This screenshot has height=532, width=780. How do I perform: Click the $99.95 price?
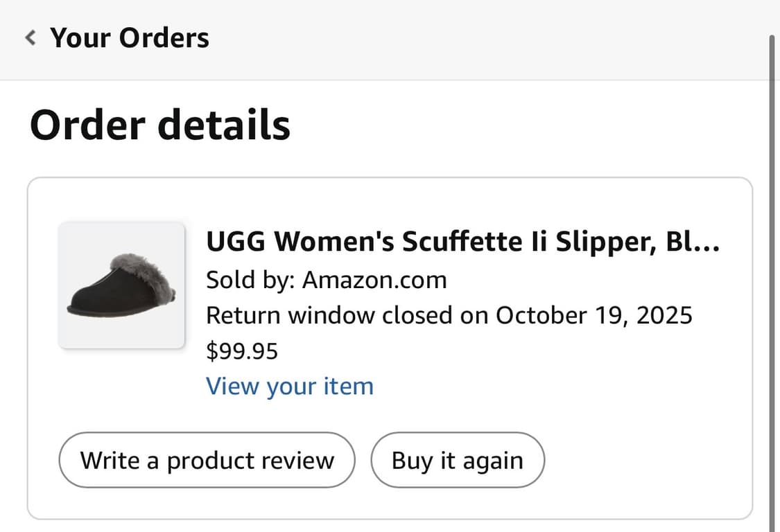click(x=242, y=351)
